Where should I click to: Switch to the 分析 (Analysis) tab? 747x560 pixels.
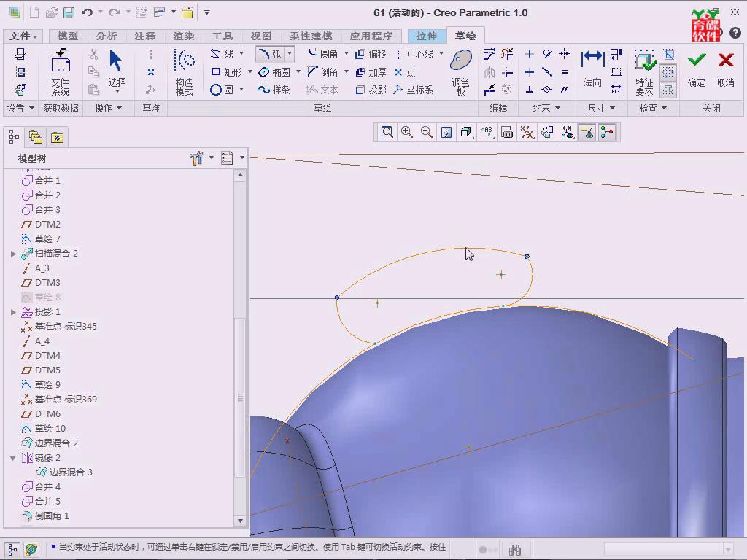107,36
